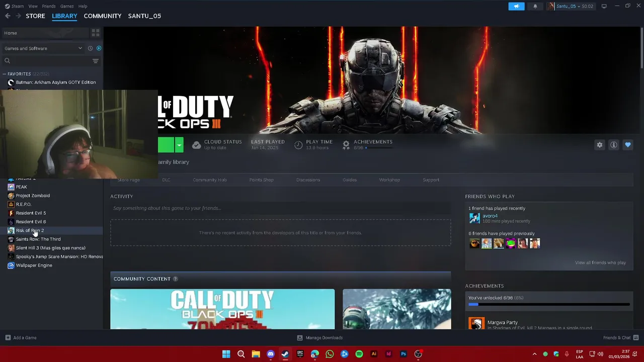The image size is (644, 362).
Task: Go back with the left arrow
Action: pos(8,16)
